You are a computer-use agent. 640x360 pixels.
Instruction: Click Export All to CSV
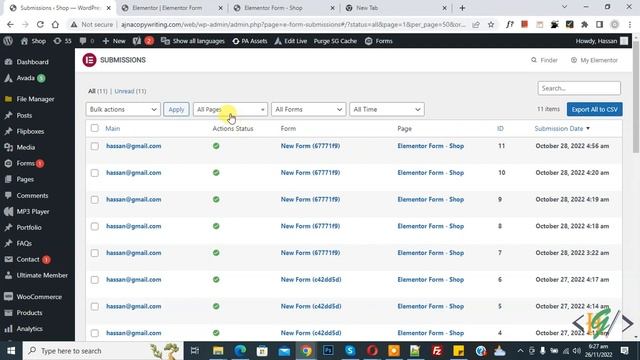594,109
